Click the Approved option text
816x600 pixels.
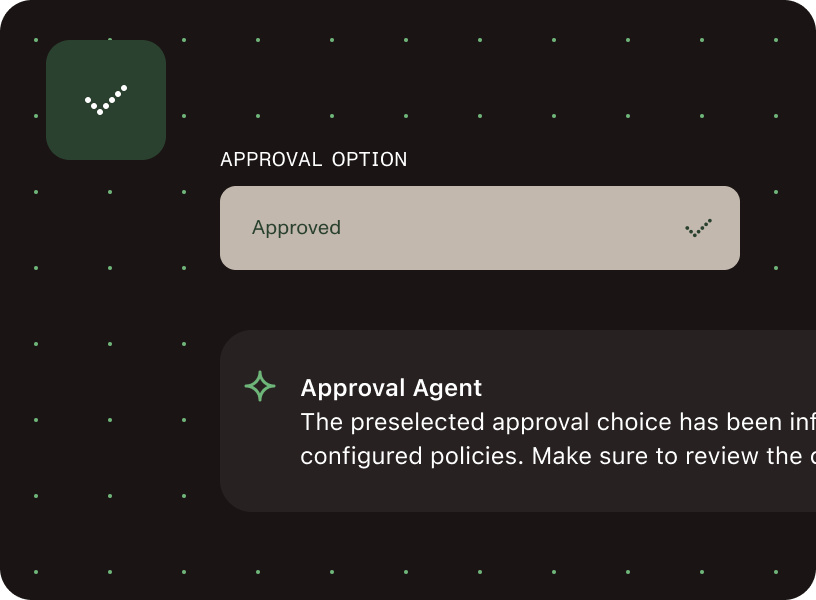click(x=297, y=227)
